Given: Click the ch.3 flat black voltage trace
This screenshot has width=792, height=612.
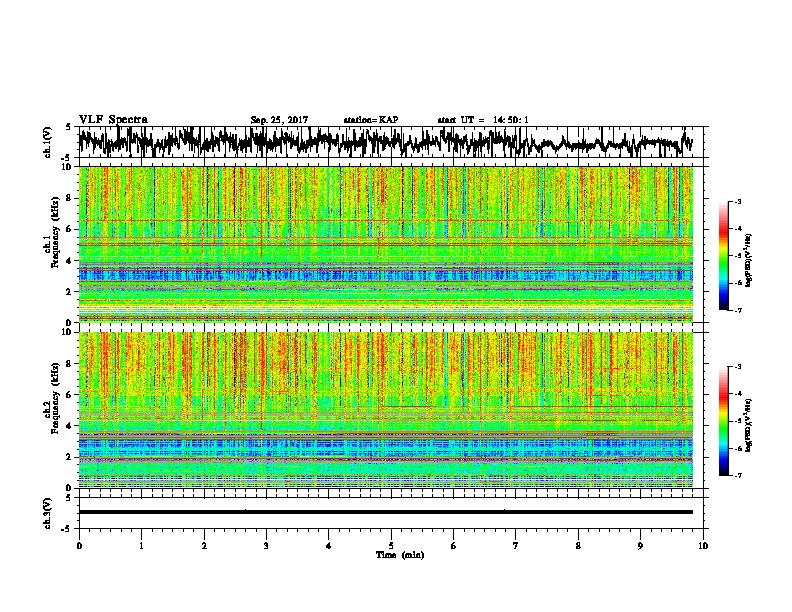Looking at the screenshot, I should (385, 512).
